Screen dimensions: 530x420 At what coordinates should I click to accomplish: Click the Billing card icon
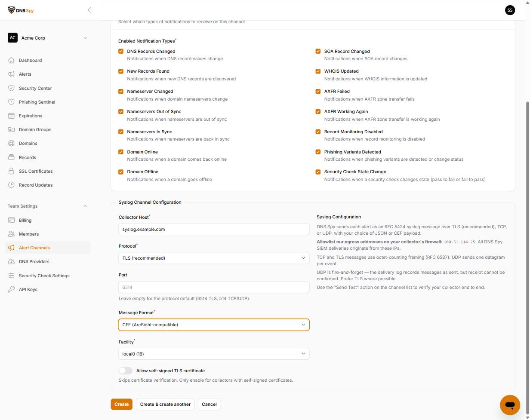(11, 220)
